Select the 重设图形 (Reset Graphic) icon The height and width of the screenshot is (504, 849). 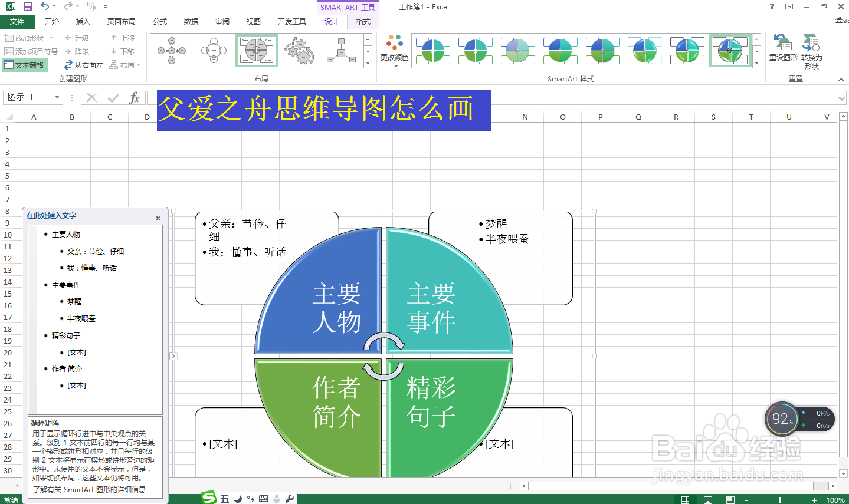[x=783, y=50]
